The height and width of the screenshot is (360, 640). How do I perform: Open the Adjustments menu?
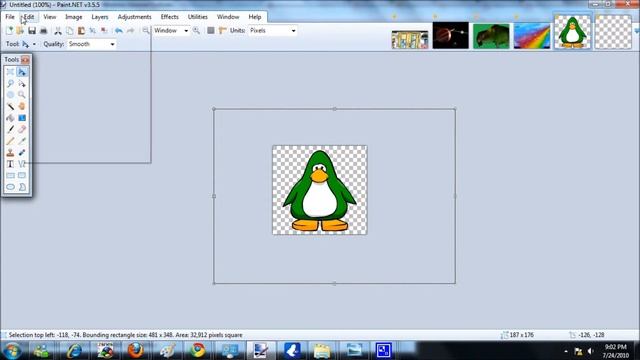[x=135, y=17]
